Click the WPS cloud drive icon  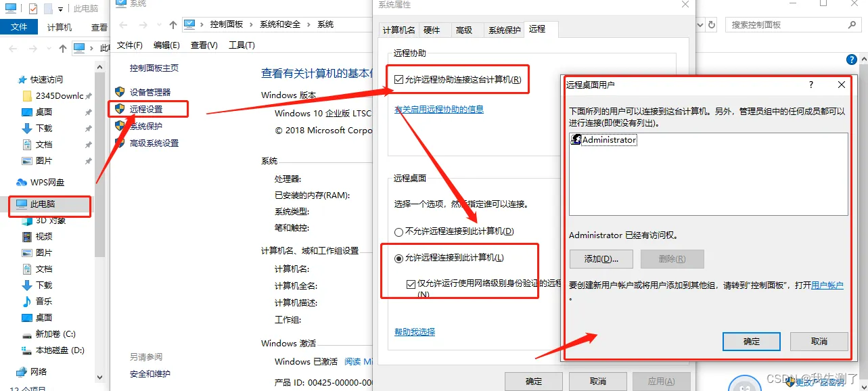22,183
